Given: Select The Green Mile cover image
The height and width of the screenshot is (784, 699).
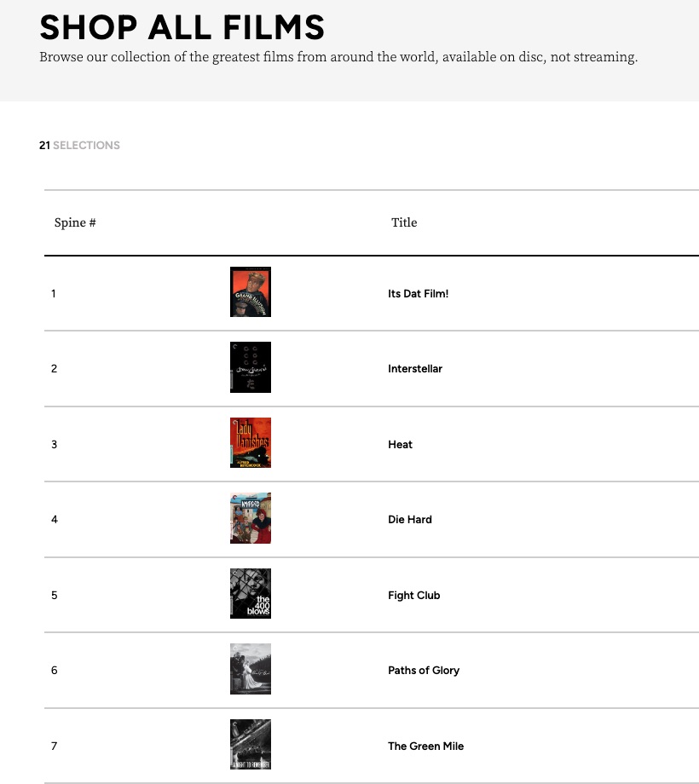Looking at the screenshot, I should pyautogui.click(x=251, y=745).
